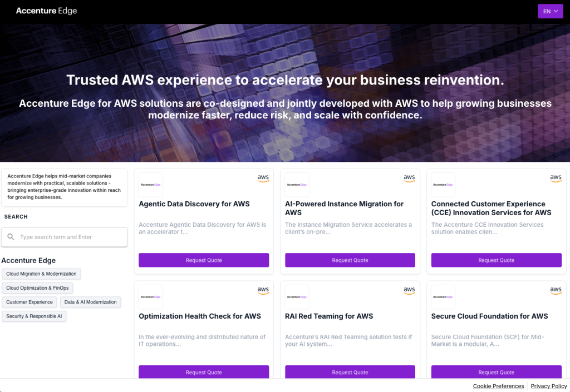Click Accenture Edge thumbnail on Optimization Health card

[150, 297]
